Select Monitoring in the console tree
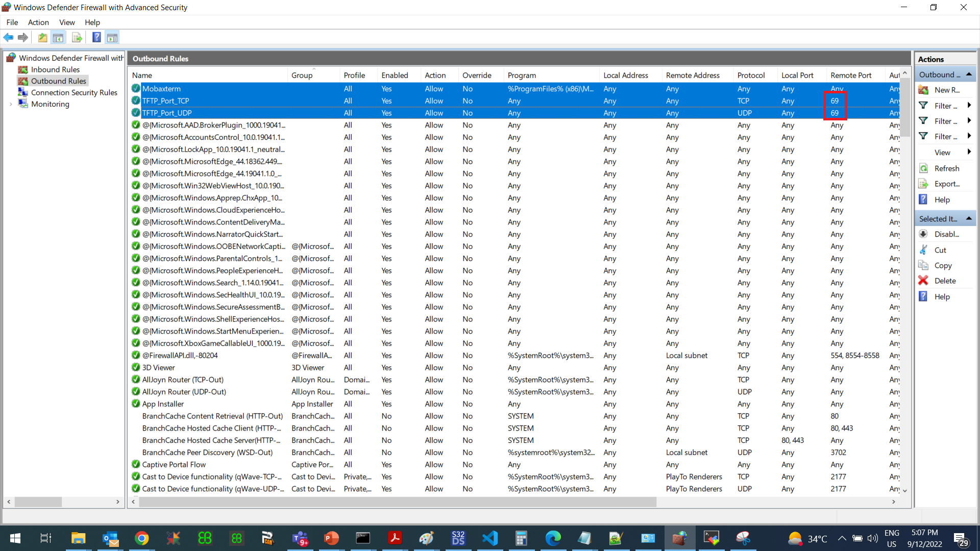The width and height of the screenshot is (980, 551). tap(50, 104)
